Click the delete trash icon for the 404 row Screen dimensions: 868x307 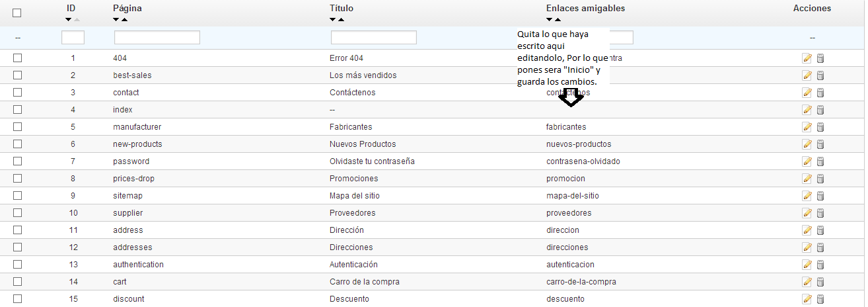coord(820,58)
